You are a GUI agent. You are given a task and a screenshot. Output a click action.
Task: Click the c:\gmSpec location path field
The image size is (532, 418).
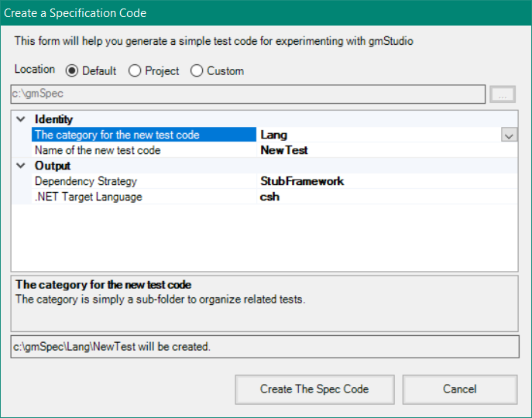(248, 94)
